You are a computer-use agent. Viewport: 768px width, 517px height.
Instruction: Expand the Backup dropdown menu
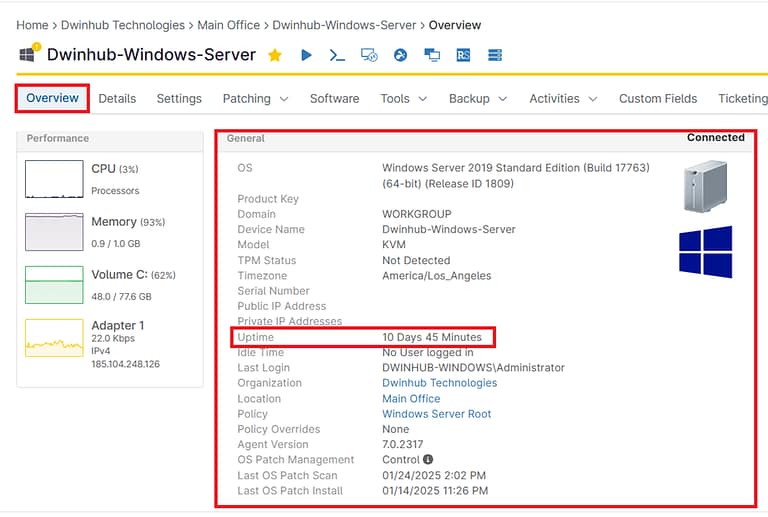pyautogui.click(x=478, y=98)
